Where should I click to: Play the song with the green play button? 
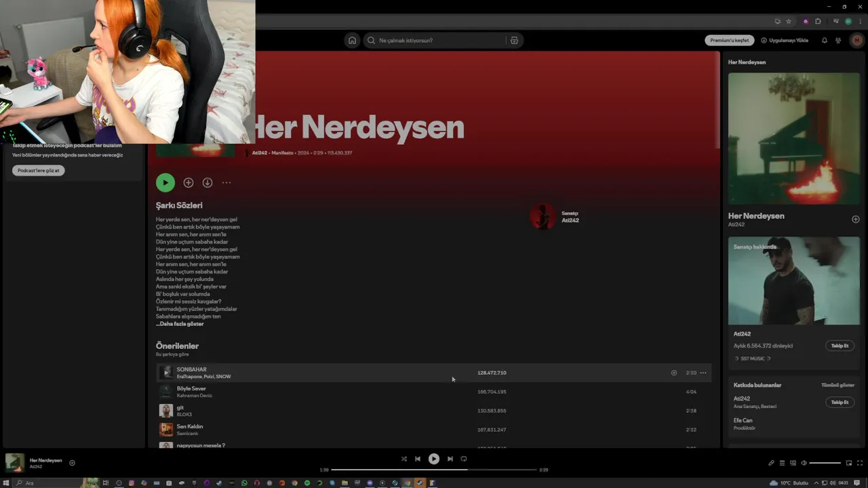pos(165,182)
